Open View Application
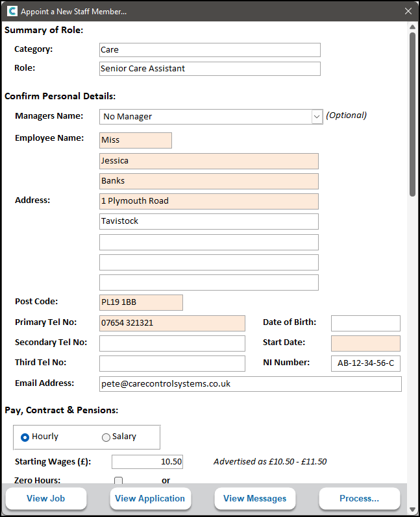This screenshot has width=420, height=517. [150, 499]
